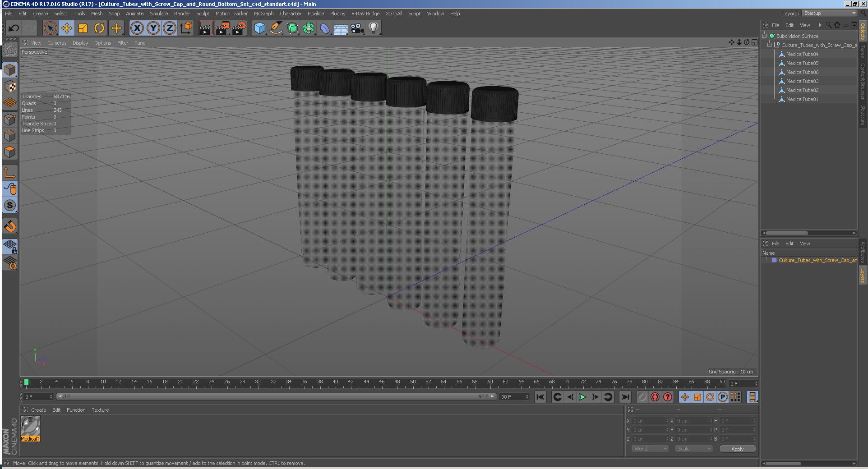This screenshot has width=868, height=469.
Task: Click the Apply button
Action: coord(737,449)
